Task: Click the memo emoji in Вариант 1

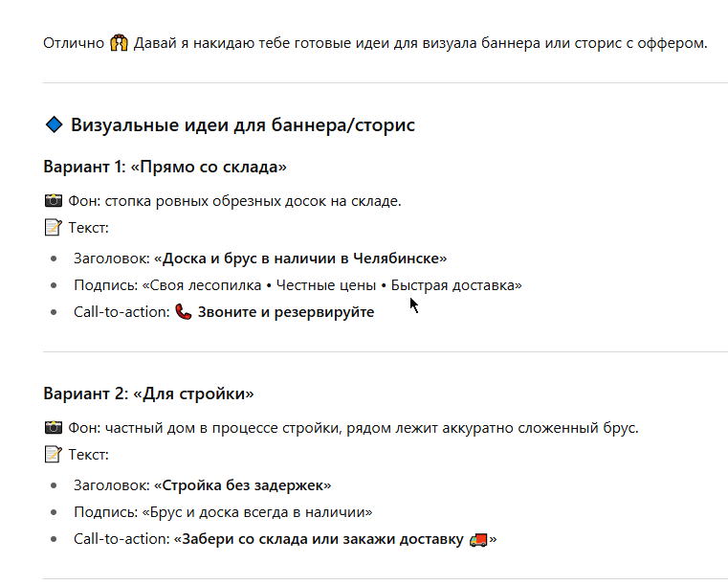Action: [53, 228]
